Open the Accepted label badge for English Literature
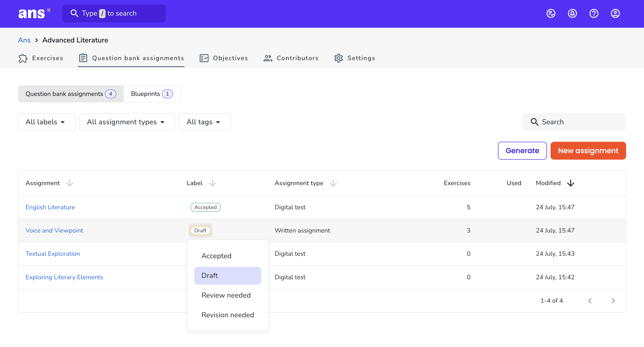 (205, 207)
